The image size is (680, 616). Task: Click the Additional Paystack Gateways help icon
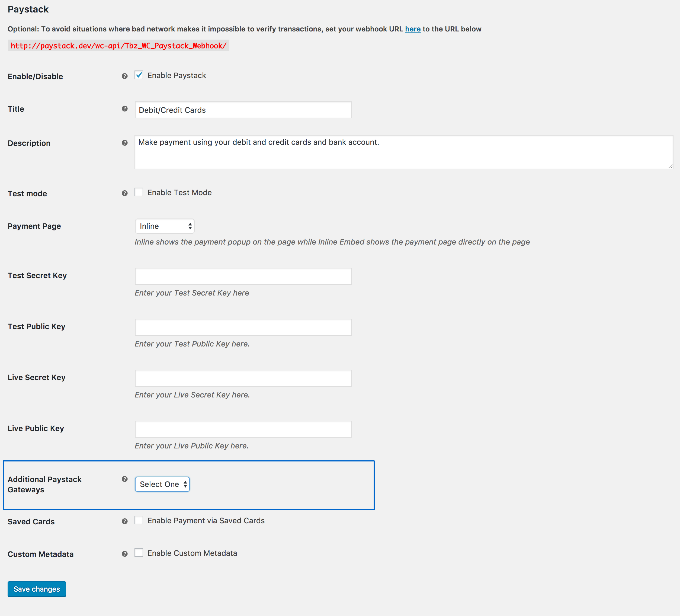(125, 479)
